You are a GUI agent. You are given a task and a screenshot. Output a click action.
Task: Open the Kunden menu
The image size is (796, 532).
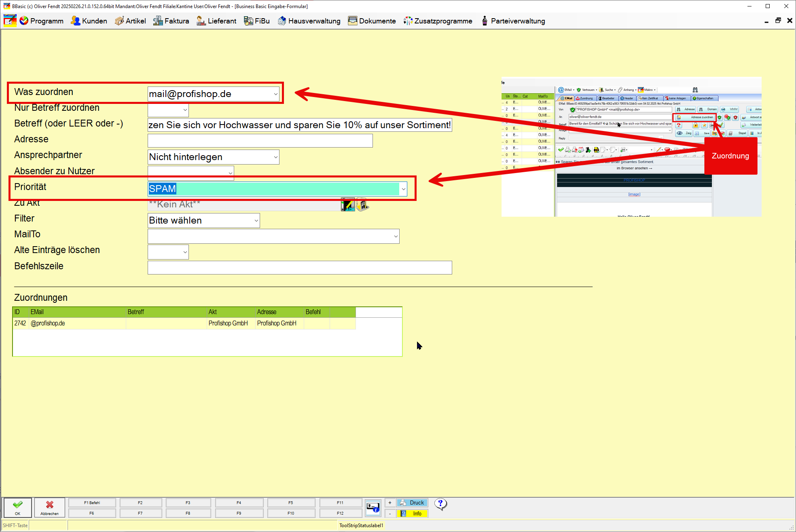point(89,21)
